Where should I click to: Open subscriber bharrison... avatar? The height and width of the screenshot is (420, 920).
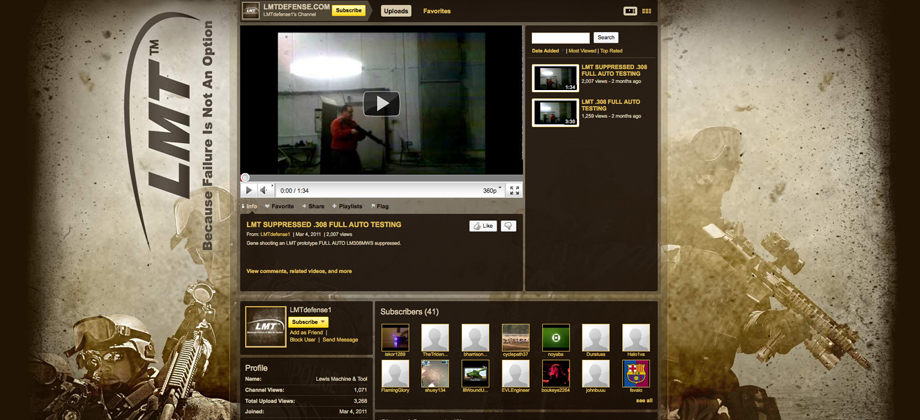point(475,338)
